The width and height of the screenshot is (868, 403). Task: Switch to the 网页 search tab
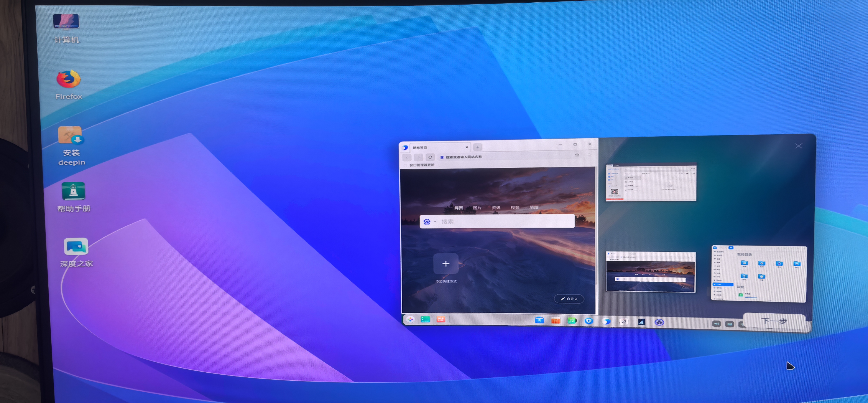click(x=459, y=208)
